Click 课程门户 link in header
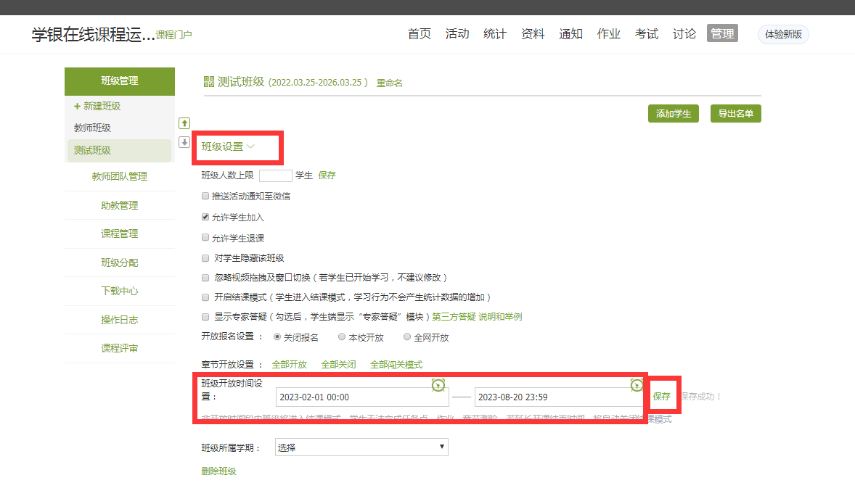Screen dimensions: 855x504 click(x=173, y=35)
